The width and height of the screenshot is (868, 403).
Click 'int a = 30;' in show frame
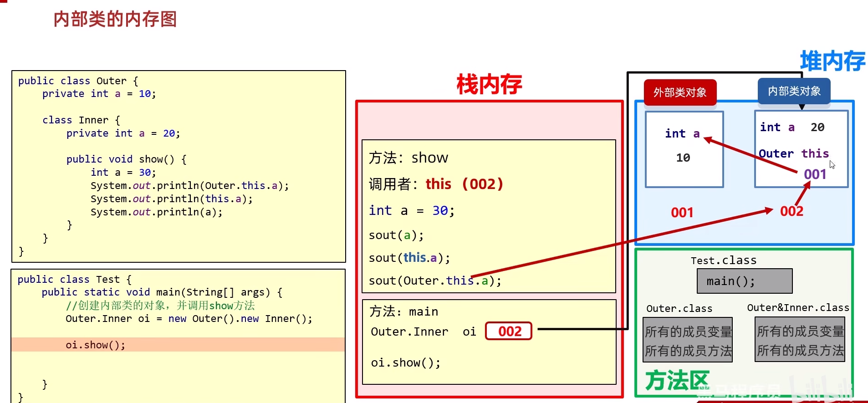coord(412,210)
